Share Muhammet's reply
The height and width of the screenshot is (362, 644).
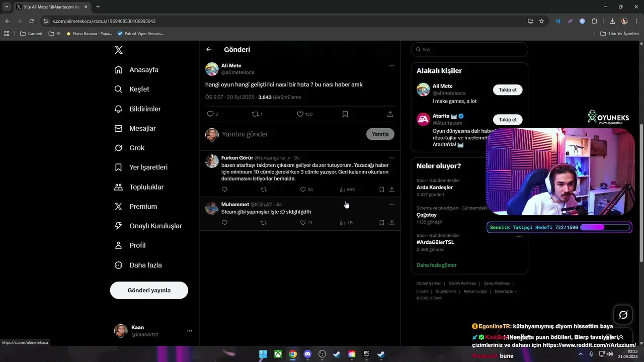392,223
